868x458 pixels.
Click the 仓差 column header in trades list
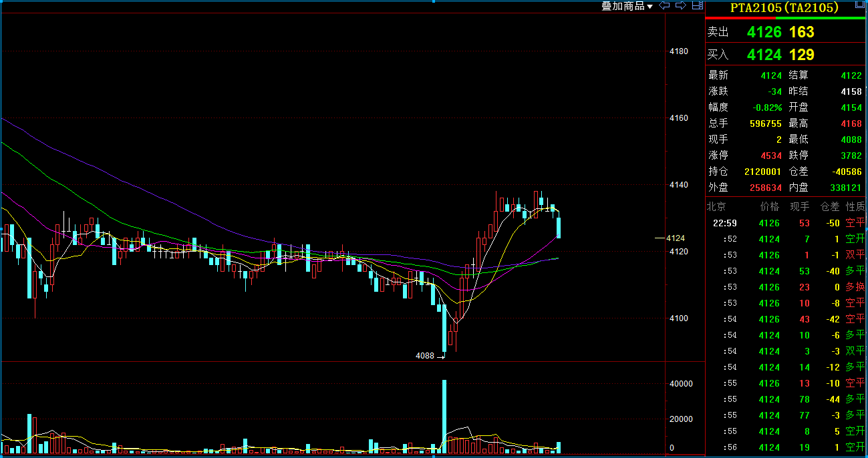click(x=829, y=207)
